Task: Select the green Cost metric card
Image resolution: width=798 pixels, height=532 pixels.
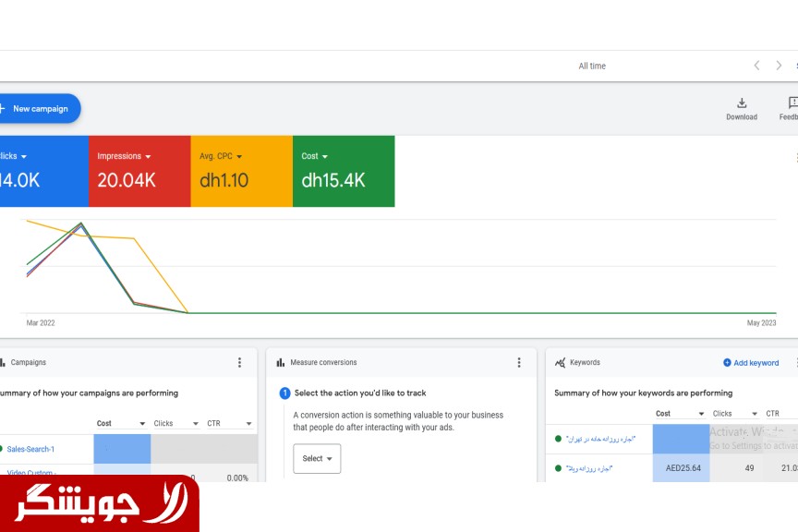Action: (x=343, y=171)
